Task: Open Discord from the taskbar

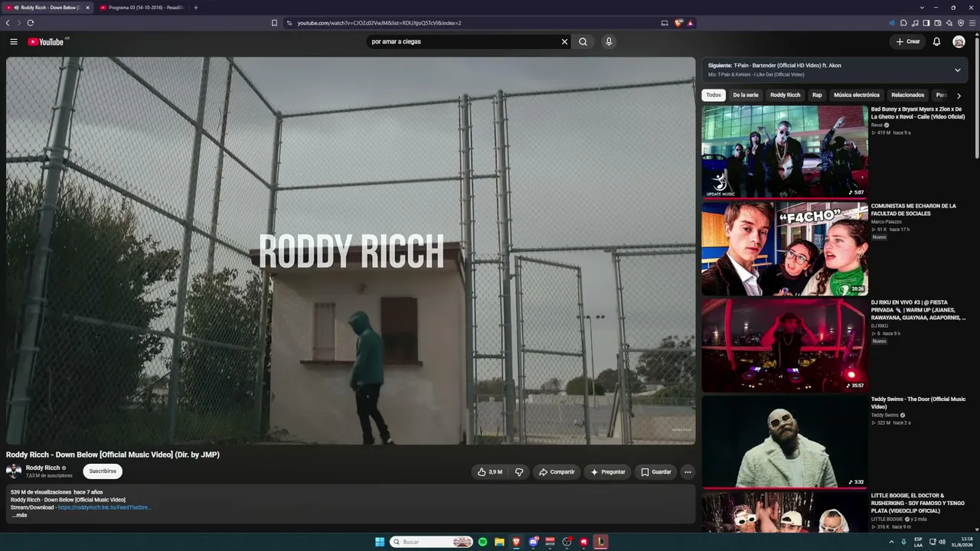Action: [x=533, y=542]
